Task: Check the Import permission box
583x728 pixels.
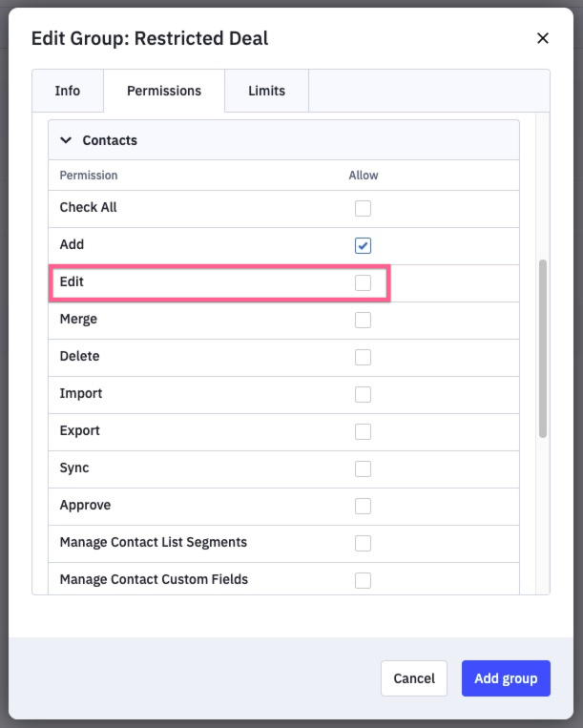Action: (363, 394)
